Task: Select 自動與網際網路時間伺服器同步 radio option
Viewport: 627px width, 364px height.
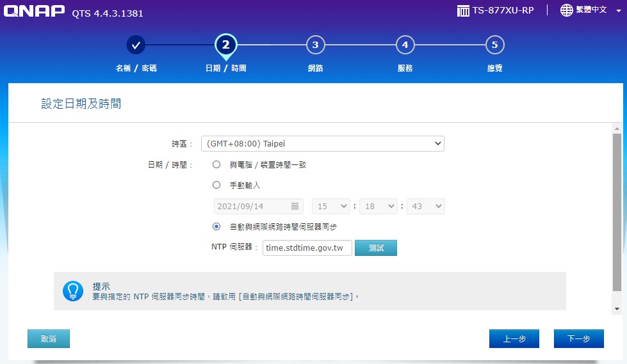Action: 216,226
